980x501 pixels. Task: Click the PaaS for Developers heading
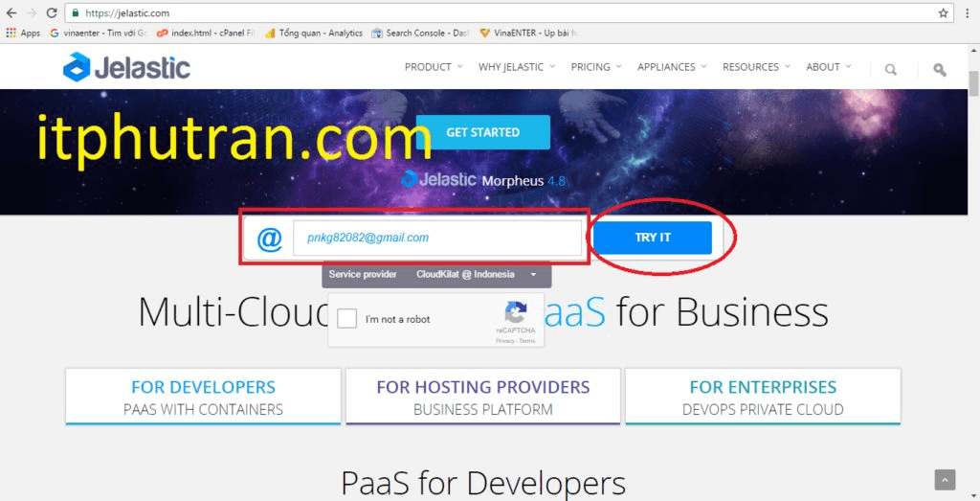(483, 483)
